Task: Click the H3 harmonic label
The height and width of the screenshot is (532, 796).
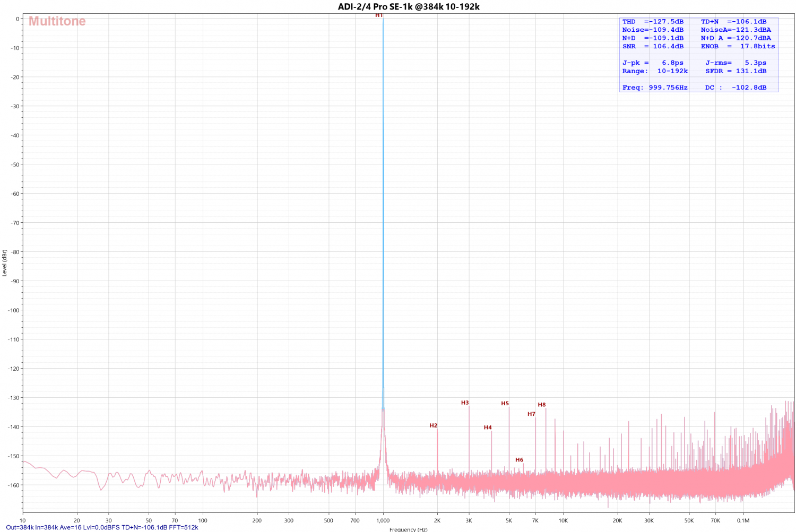Action: (x=465, y=403)
